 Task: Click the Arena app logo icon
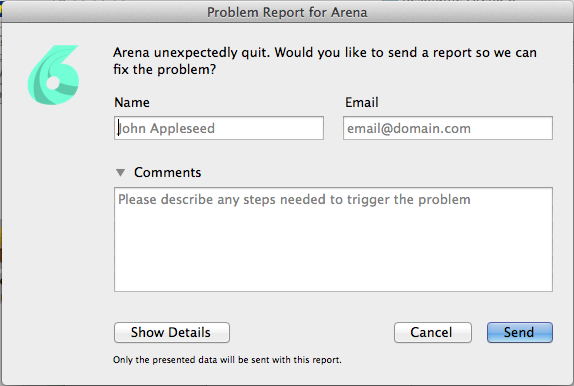pyautogui.click(x=53, y=75)
